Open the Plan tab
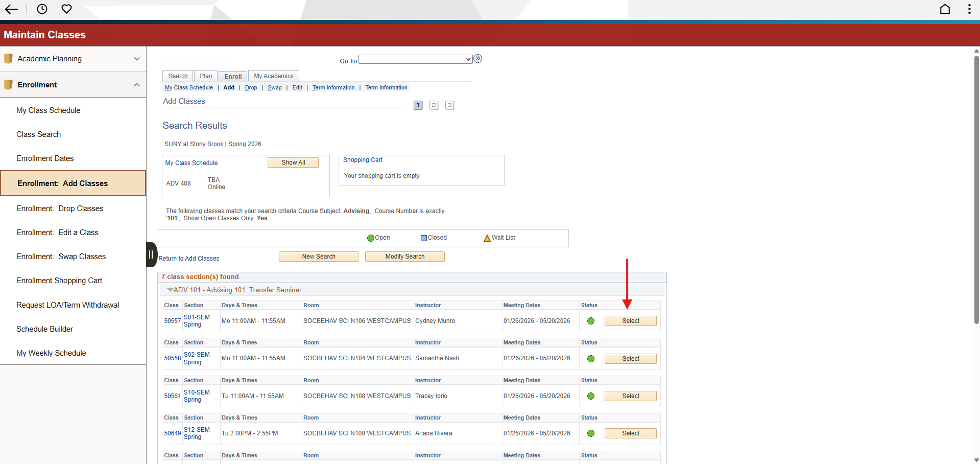This screenshot has height=464, width=980. (x=206, y=76)
